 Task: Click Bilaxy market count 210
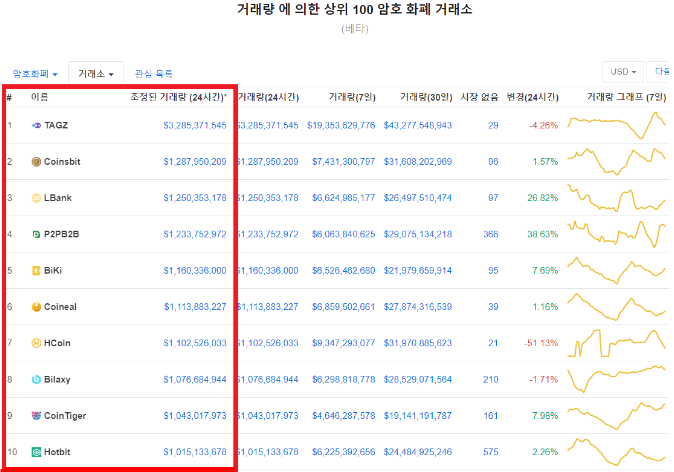click(x=491, y=380)
